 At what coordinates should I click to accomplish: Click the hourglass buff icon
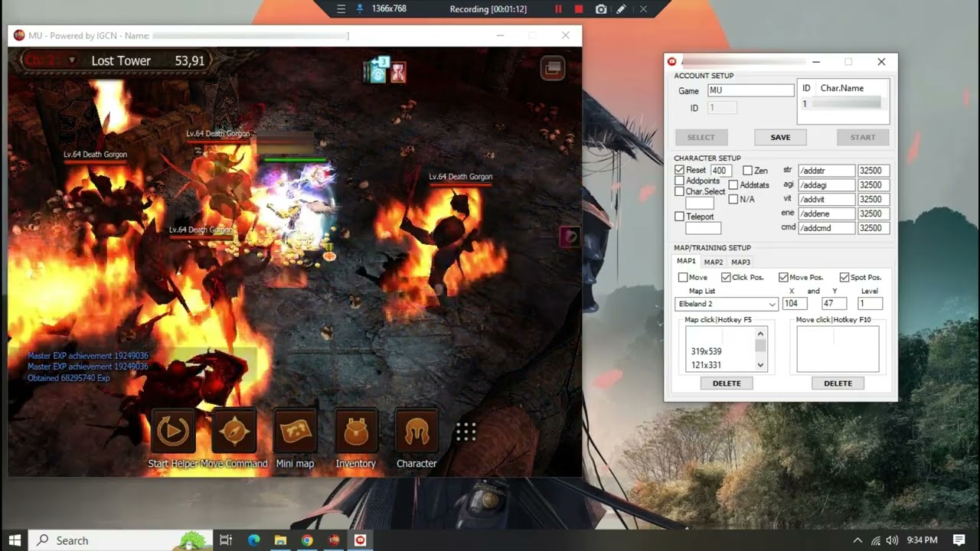398,73
